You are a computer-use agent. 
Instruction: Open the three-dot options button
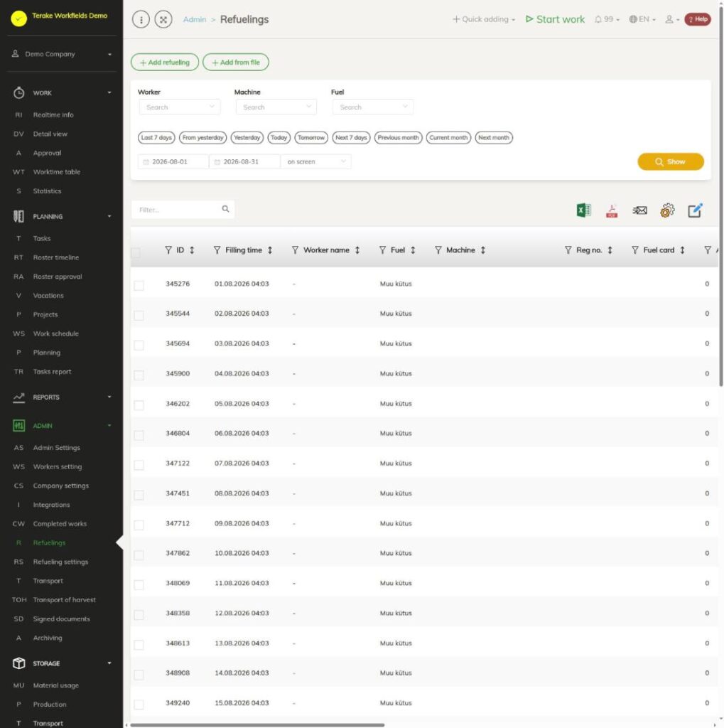(141, 19)
